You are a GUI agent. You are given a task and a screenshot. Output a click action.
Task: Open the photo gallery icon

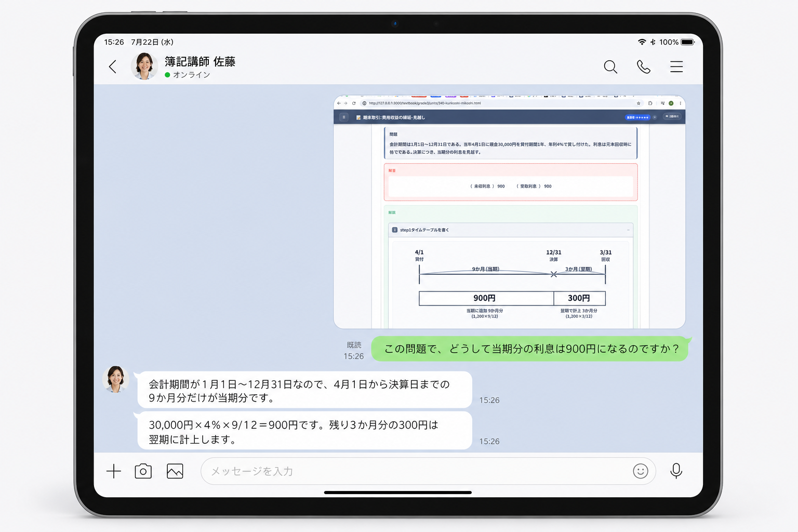pyautogui.click(x=175, y=471)
